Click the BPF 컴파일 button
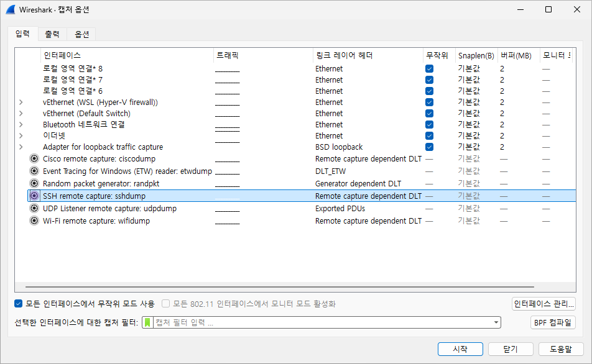The height and width of the screenshot is (364, 592). pos(553,322)
